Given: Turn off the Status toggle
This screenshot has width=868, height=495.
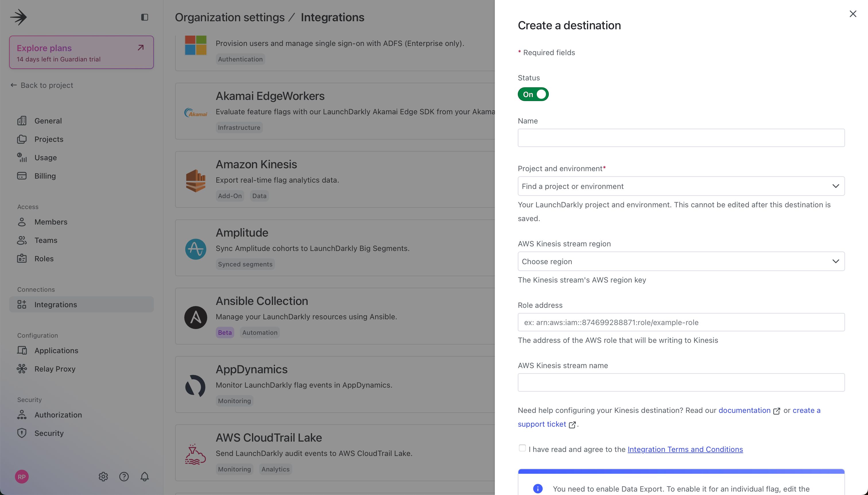Looking at the screenshot, I should point(533,94).
